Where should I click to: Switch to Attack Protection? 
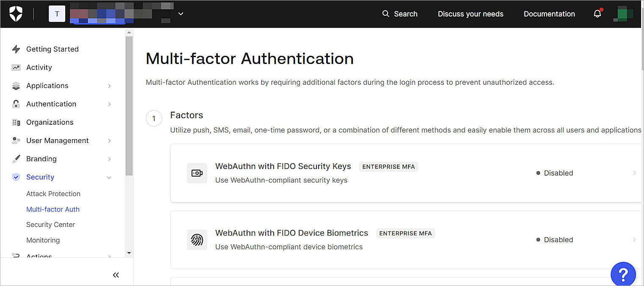point(53,194)
